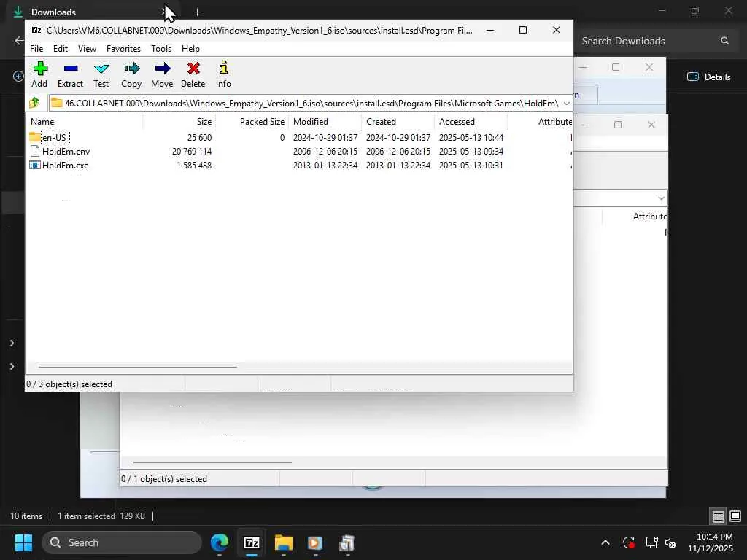Sort by Created column header
Screen dimensions: 747x560
point(398,122)
